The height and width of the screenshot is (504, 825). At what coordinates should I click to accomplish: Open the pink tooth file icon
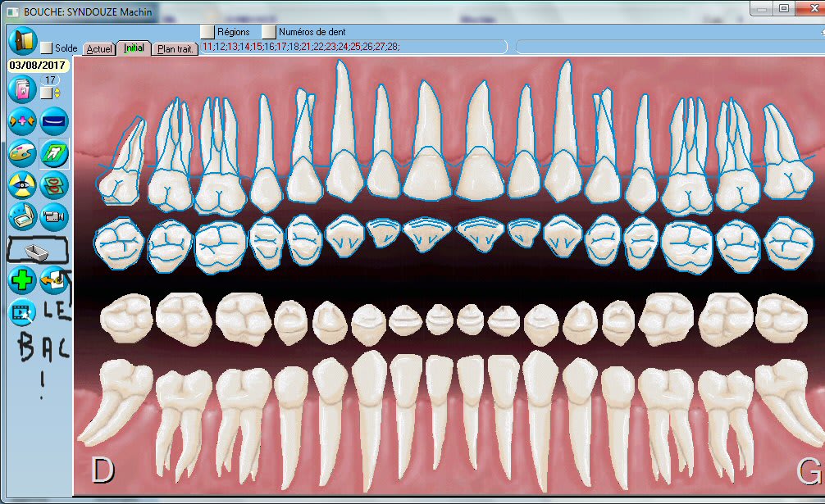[x=22, y=88]
